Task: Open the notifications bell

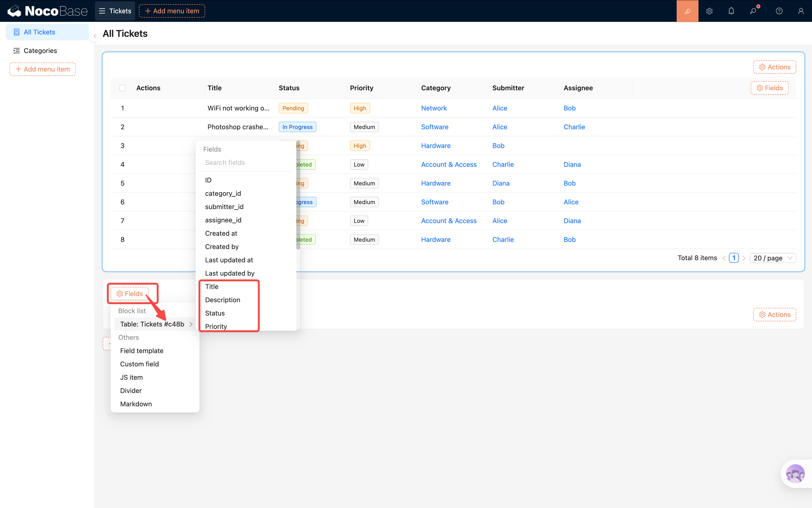Action: pos(731,11)
